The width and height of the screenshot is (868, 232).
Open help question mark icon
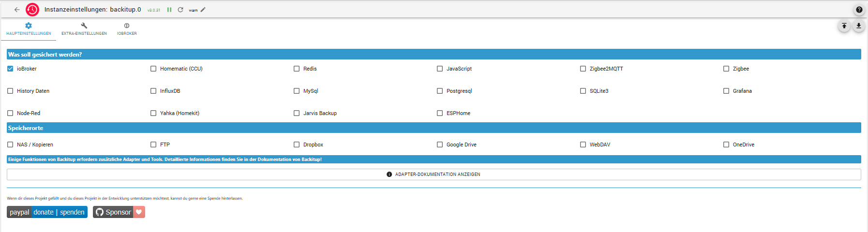pyautogui.click(x=859, y=10)
